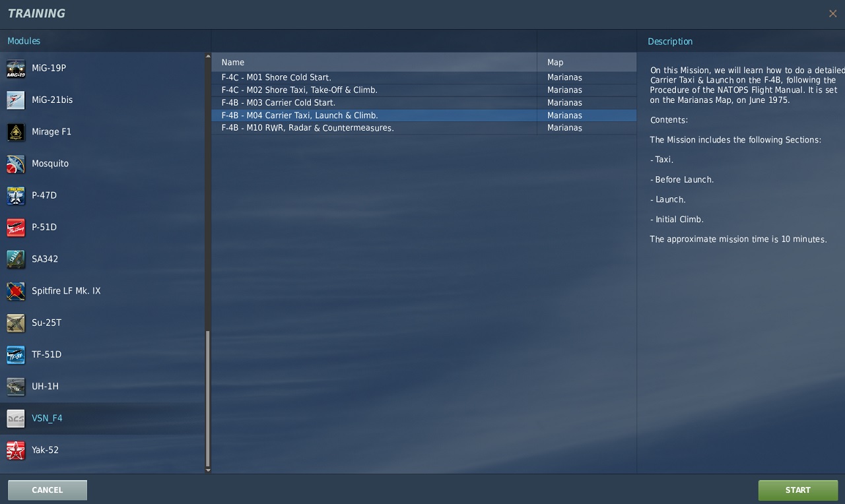Open the UH-1H module entry
Image resolution: width=845 pixels, height=504 pixels.
click(x=45, y=387)
